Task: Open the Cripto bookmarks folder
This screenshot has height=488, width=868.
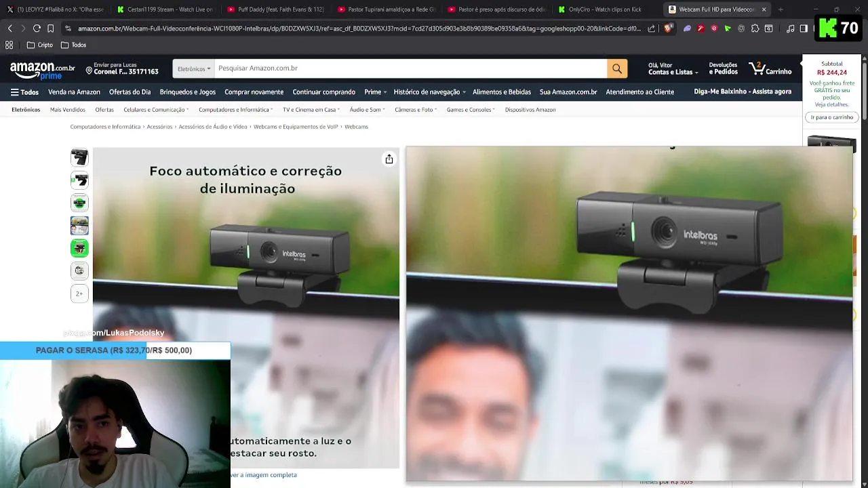Action: coord(40,45)
